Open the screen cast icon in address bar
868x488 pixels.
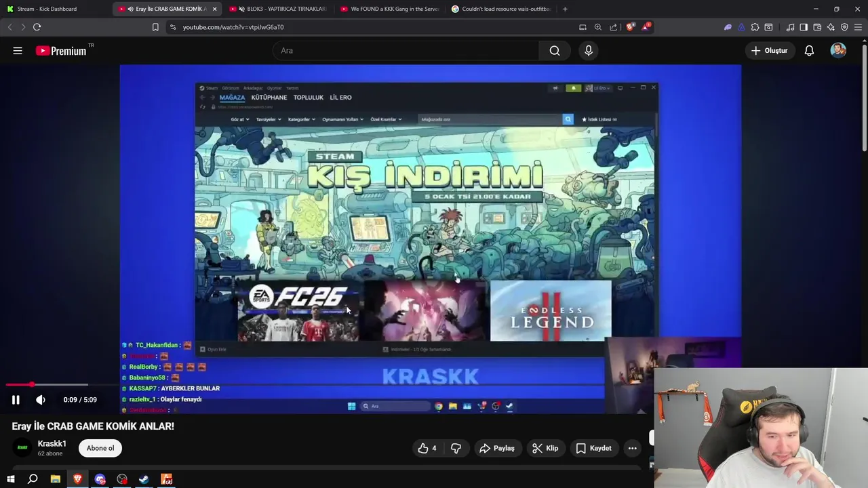click(583, 27)
